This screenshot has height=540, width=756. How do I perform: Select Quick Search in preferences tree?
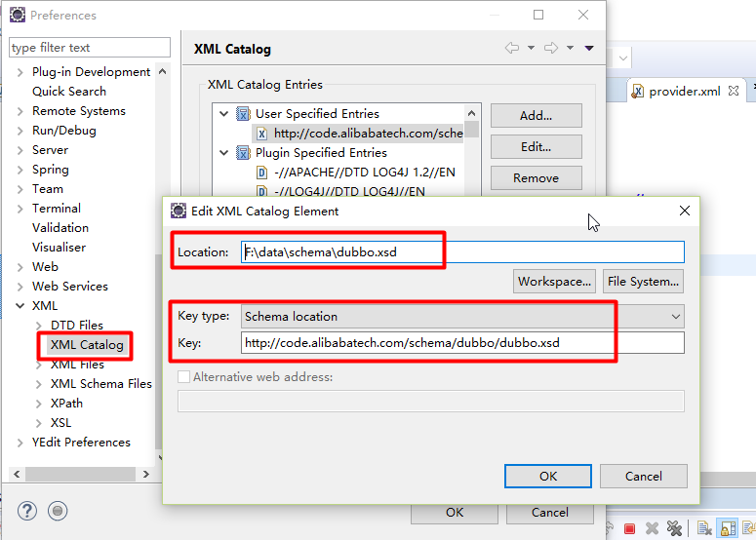tap(69, 92)
